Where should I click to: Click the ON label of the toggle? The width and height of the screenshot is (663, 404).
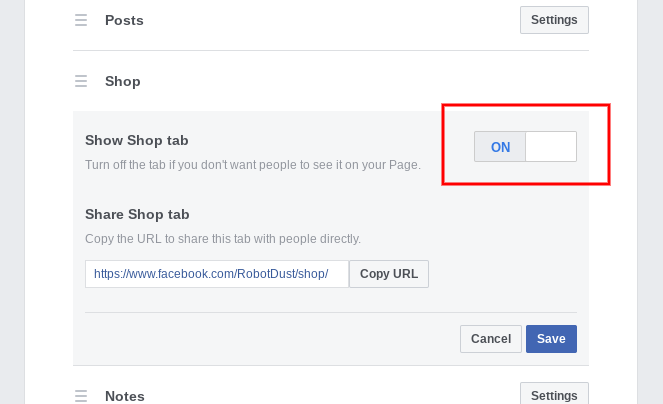click(501, 147)
